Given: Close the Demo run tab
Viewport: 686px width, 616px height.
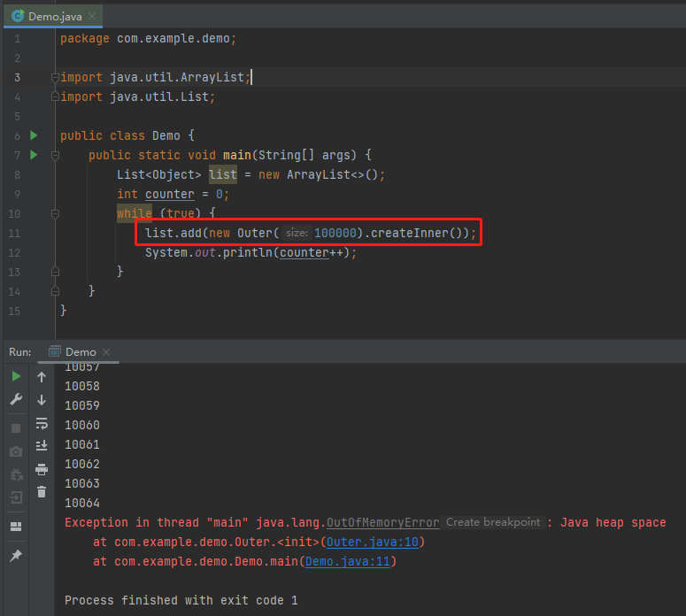Looking at the screenshot, I should tap(106, 352).
